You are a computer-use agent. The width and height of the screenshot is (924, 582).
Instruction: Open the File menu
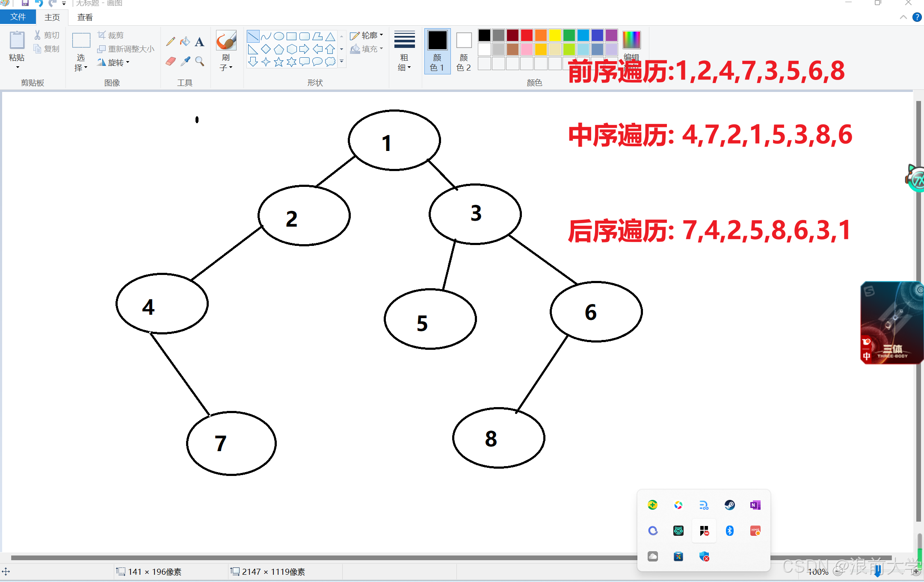tap(18, 17)
